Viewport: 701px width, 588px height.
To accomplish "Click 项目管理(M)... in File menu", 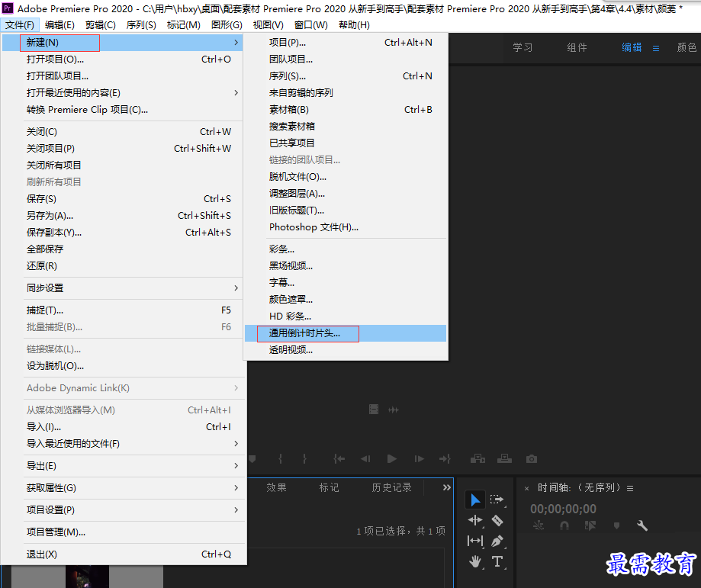I will click(x=123, y=532).
